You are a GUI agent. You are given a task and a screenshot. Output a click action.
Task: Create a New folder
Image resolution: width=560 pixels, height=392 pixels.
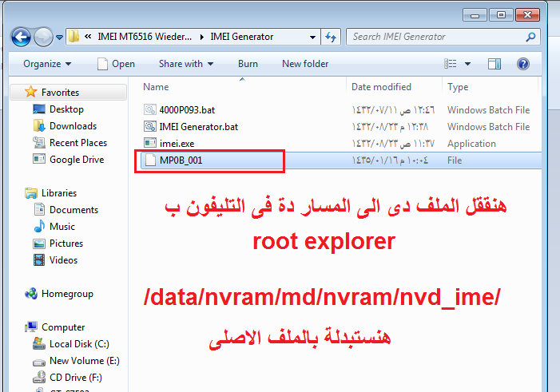[305, 64]
